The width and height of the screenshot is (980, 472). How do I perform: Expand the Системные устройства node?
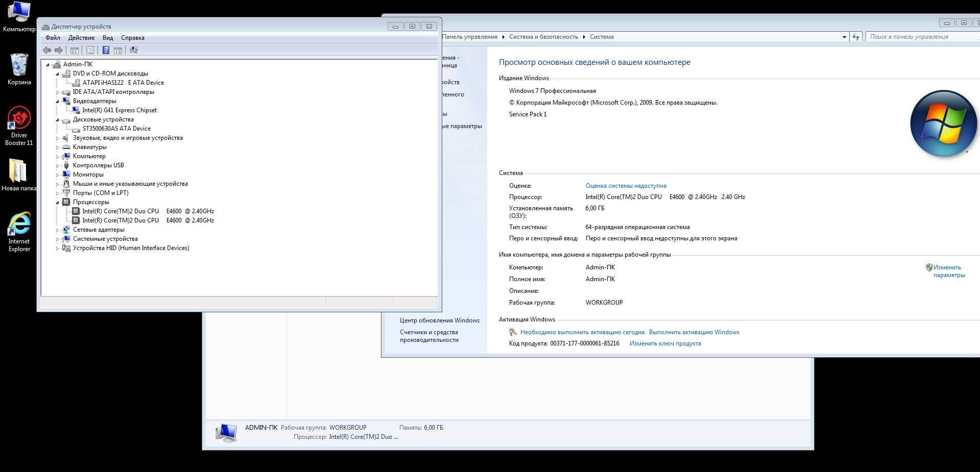pos(57,239)
